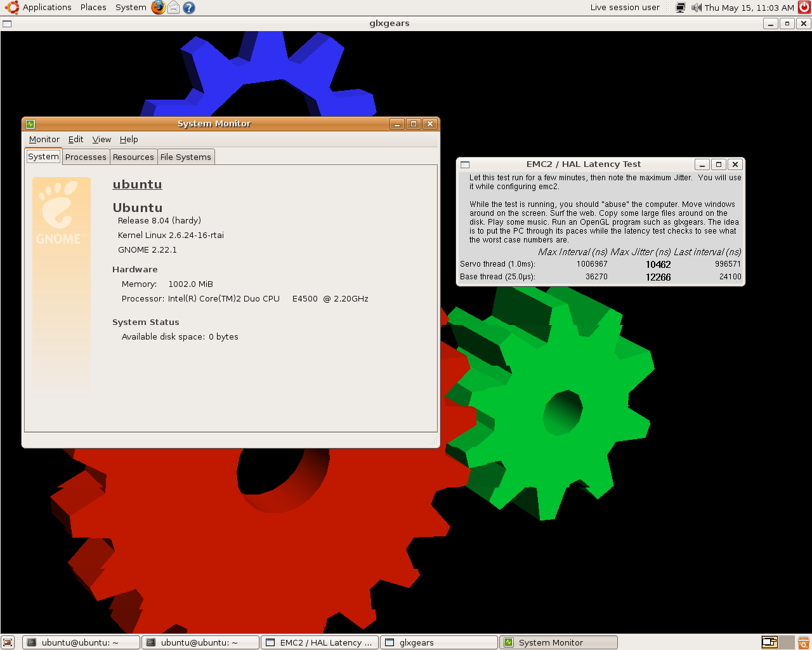Click the System Monitor title bar icon
812x650 pixels.
30,124
